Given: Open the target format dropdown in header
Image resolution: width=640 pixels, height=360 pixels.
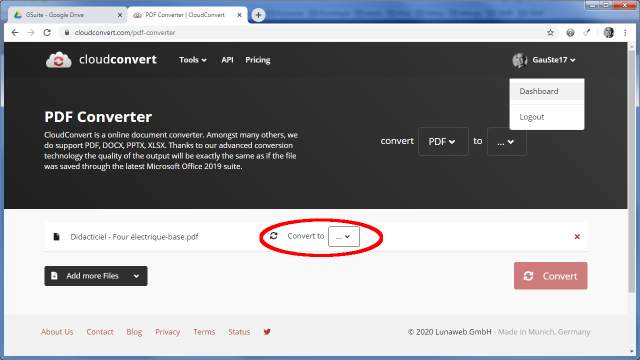Looking at the screenshot, I should [x=507, y=142].
